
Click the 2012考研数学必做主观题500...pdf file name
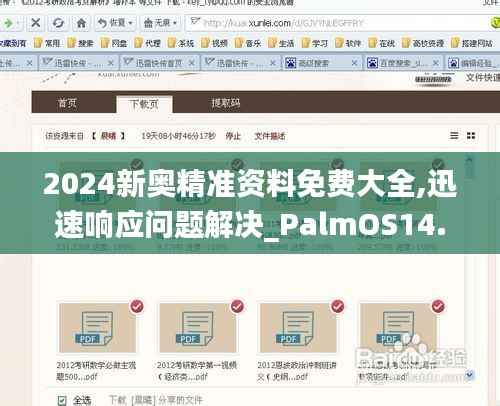[96, 371]
